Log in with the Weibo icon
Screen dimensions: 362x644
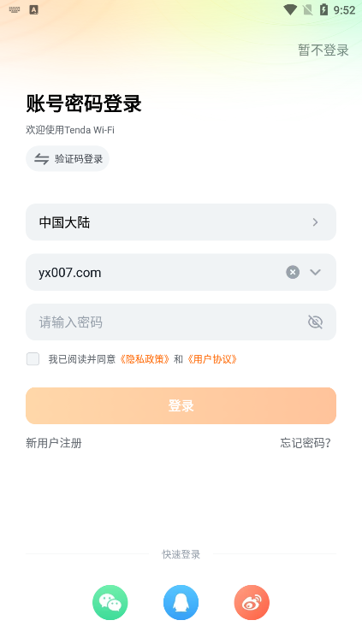[x=252, y=602]
